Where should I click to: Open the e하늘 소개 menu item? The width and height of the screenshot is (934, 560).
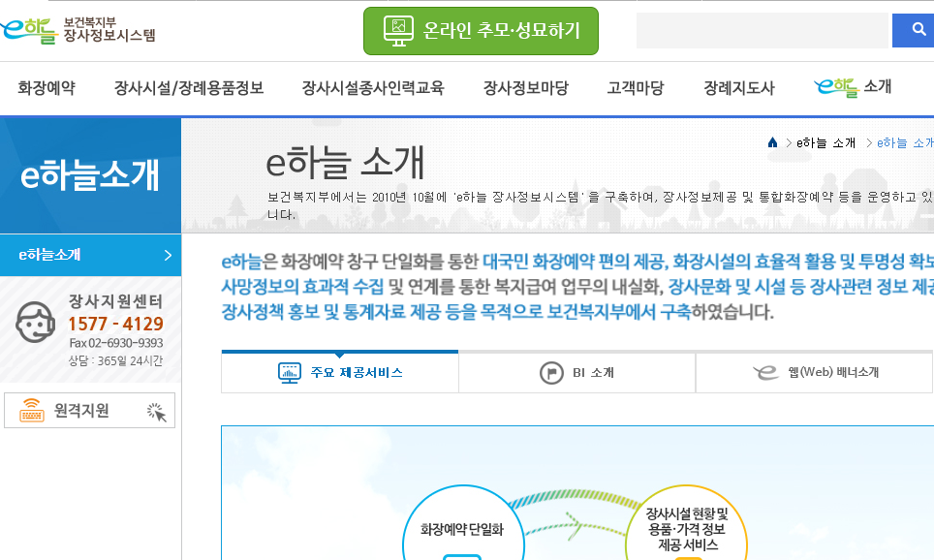(x=853, y=87)
